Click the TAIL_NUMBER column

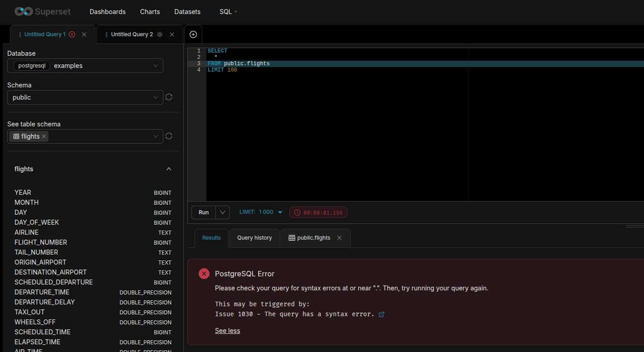coord(93,252)
